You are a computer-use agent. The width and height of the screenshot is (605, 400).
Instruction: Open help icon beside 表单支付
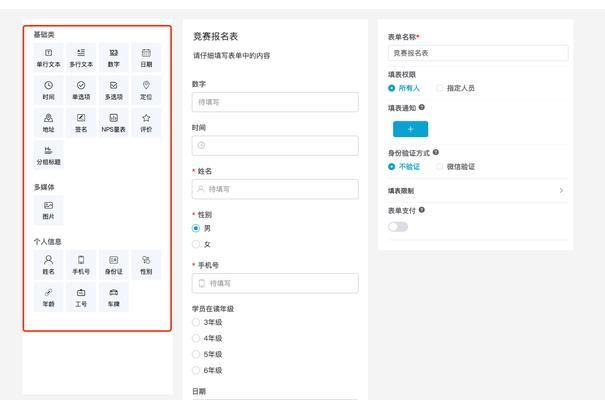tap(422, 210)
